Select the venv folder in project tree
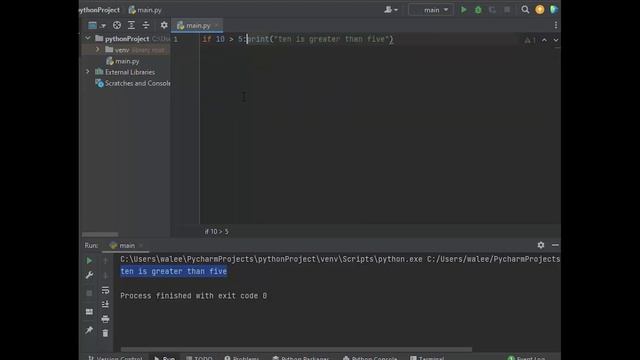 coord(122,50)
